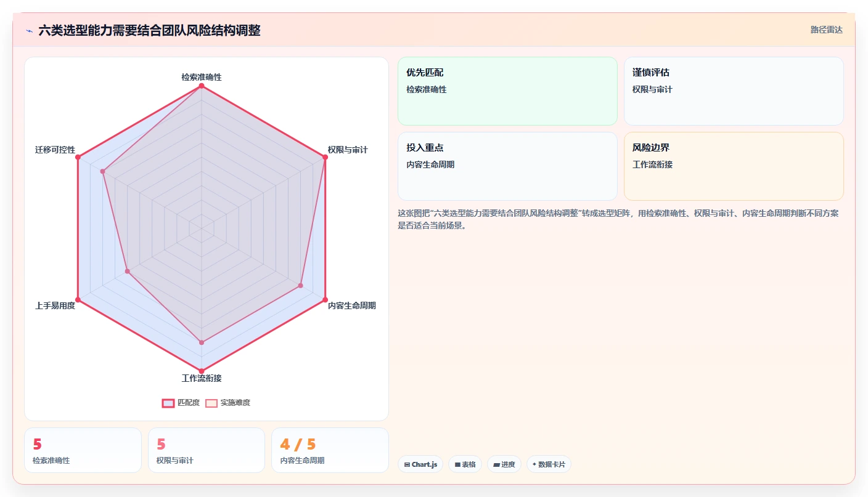Click the radar axis label 上手易用度
Image resolution: width=868 pixels, height=497 pixels.
55,305
